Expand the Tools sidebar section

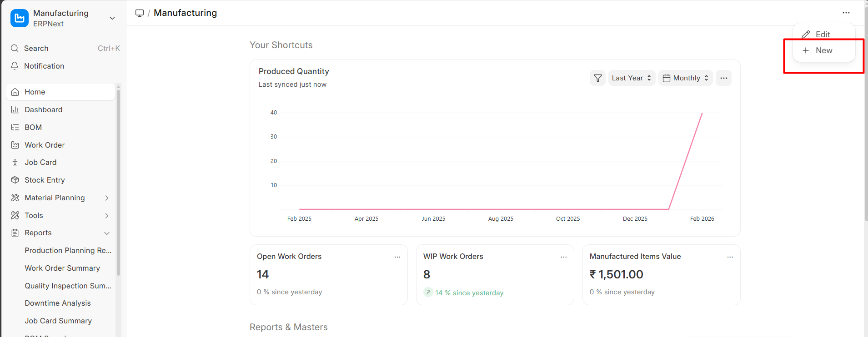coord(107,216)
